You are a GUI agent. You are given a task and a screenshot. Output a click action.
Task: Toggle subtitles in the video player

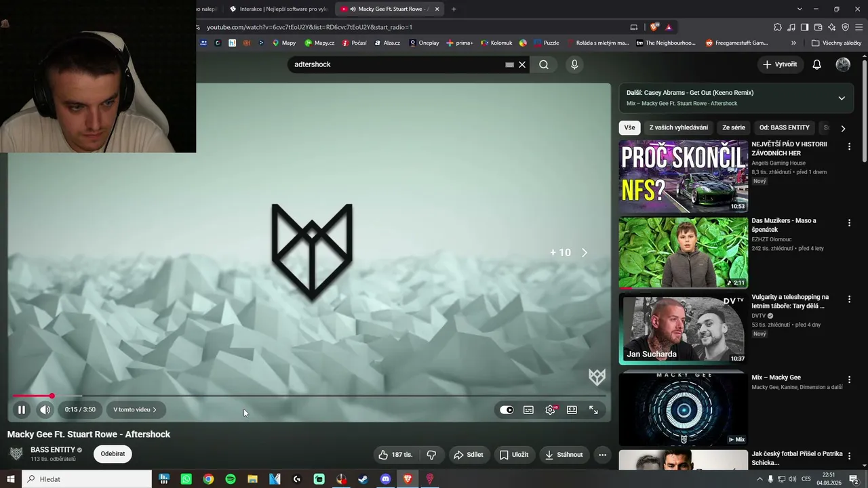click(x=528, y=409)
